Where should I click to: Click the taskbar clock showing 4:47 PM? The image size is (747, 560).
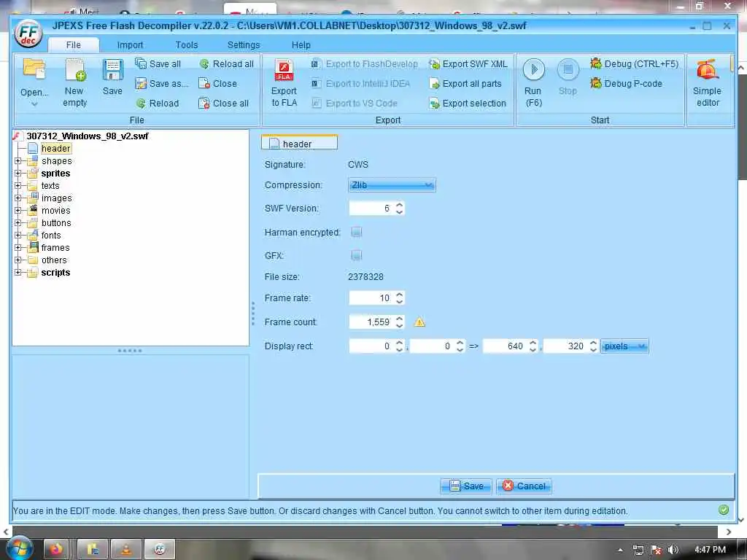point(710,550)
